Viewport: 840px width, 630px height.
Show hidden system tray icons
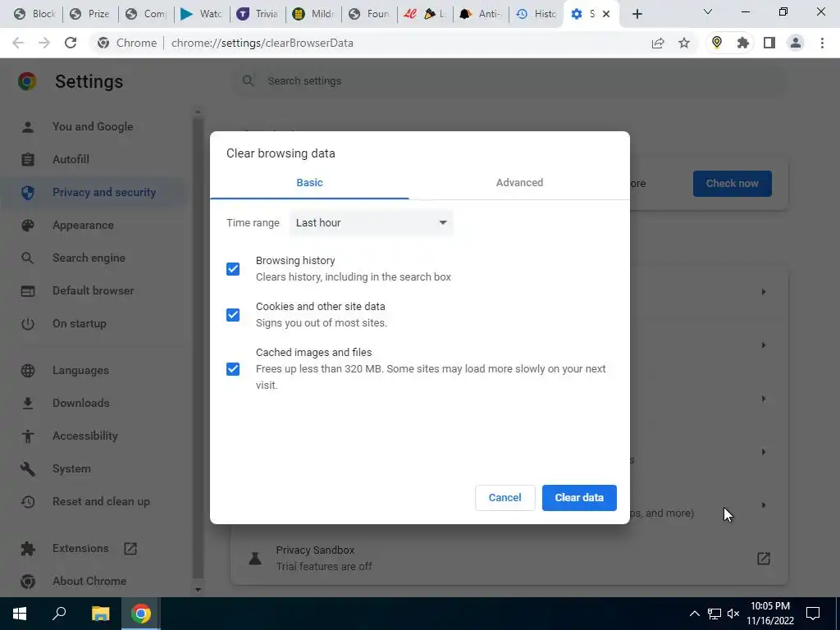(694, 614)
